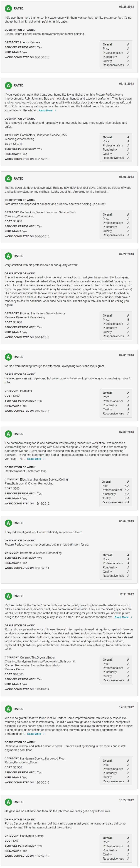Click the A rating icon on the 01/04/2013 review
The height and width of the screenshot is (868, 140).
click(8, 523)
